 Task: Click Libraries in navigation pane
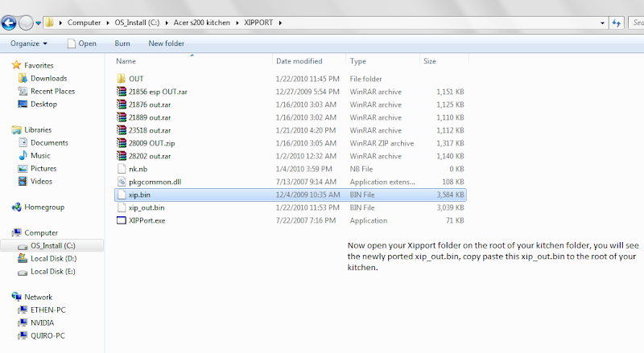pos(38,129)
